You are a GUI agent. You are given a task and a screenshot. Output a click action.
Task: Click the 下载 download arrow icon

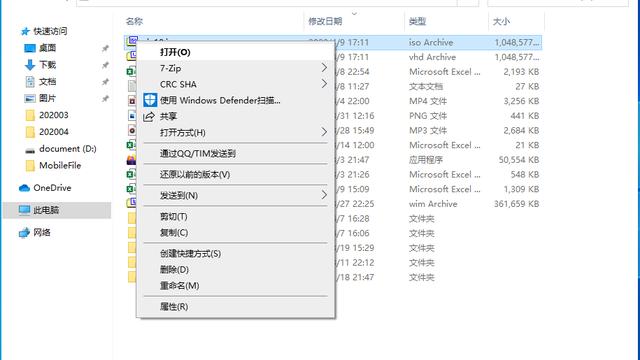coord(30,65)
